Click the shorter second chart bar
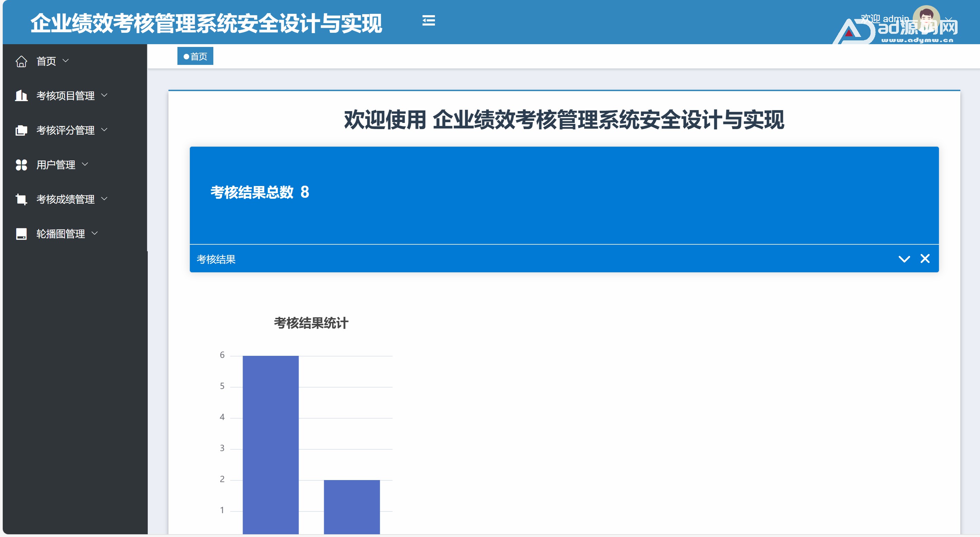Screen dimensions: 980x537 tap(351, 507)
